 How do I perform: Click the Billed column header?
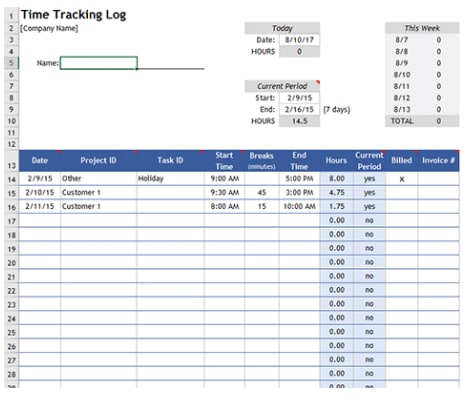click(402, 161)
